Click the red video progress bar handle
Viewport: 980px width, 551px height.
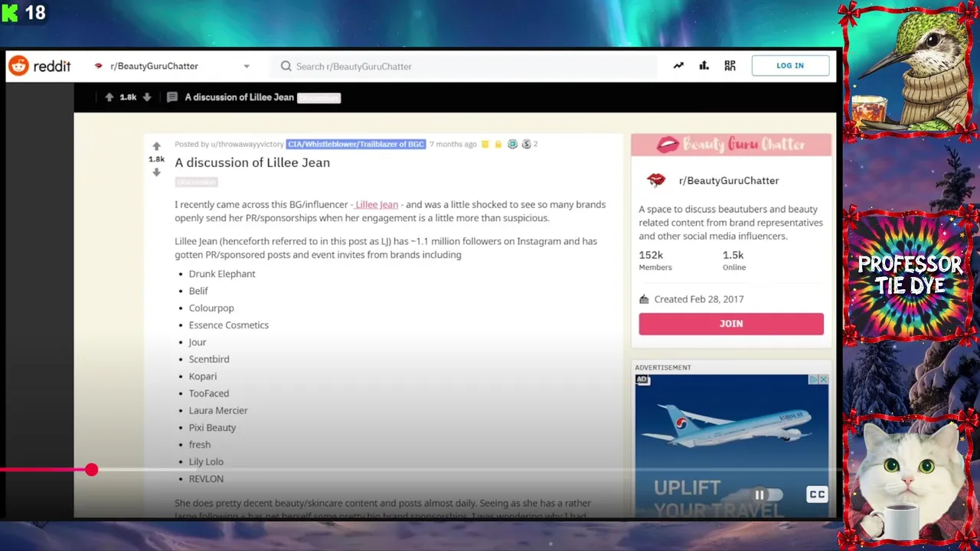tap(91, 469)
